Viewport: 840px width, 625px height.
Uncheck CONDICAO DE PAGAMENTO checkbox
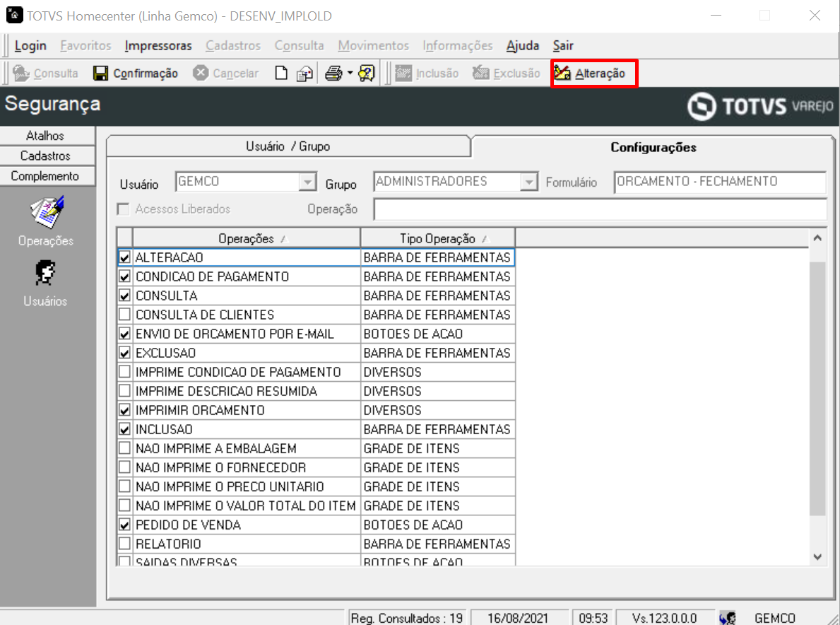[125, 276]
